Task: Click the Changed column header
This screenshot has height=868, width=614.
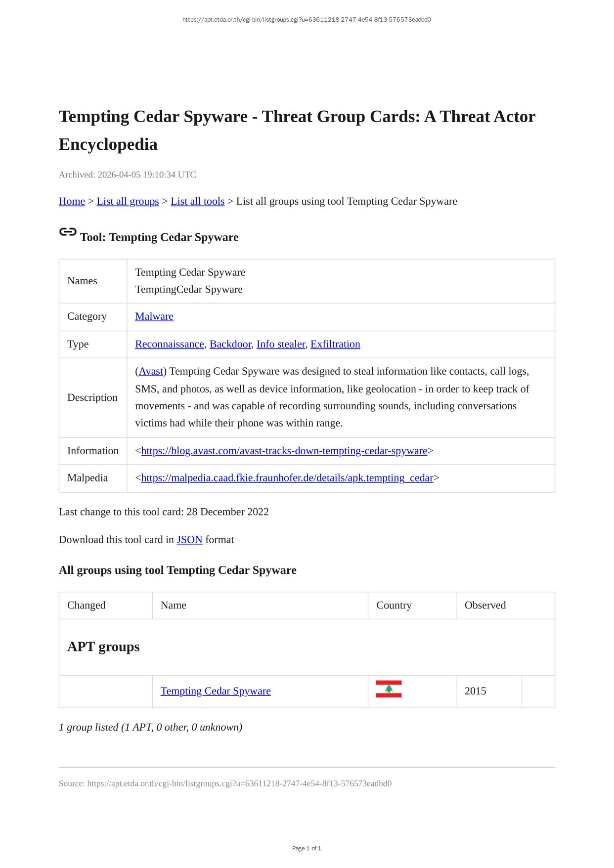Action: coord(87,605)
